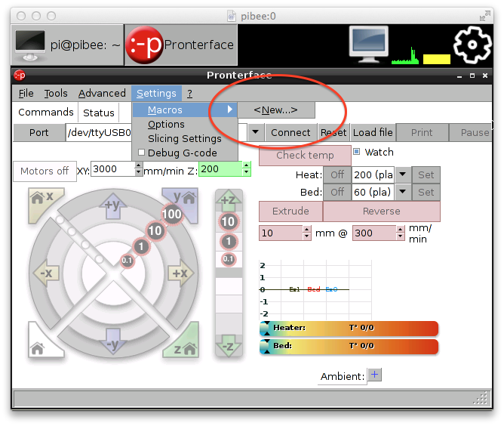
Task: Select the 10 mm XY step ring
Action: 155,230
